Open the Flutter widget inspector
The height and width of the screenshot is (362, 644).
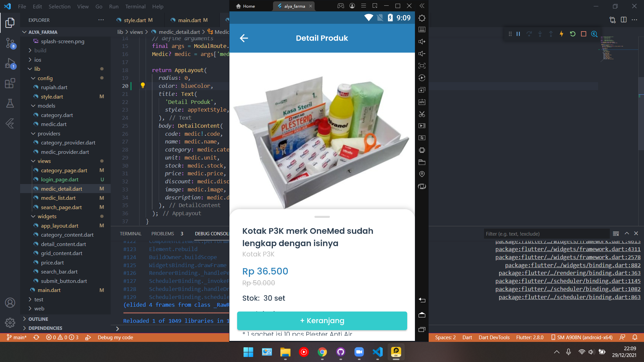point(594,34)
